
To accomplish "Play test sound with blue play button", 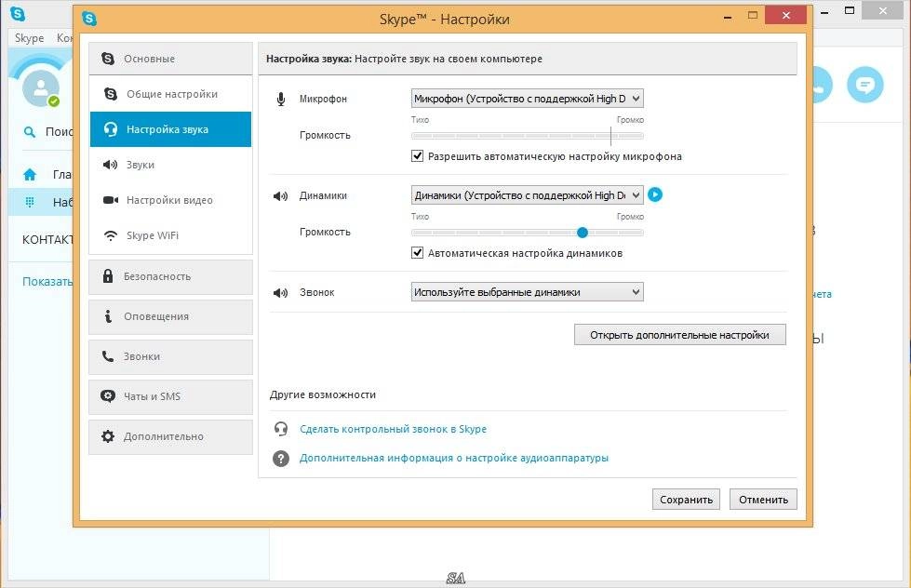I will click(x=655, y=194).
